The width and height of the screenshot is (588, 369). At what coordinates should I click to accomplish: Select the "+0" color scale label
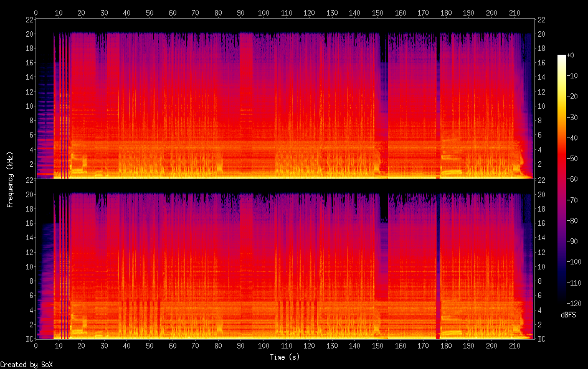coord(570,55)
